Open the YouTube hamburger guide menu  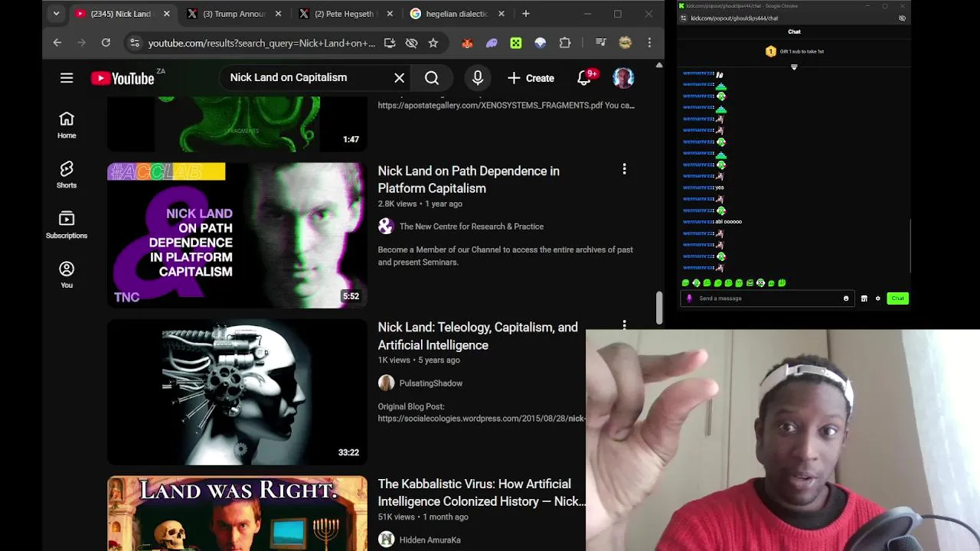tap(67, 78)
